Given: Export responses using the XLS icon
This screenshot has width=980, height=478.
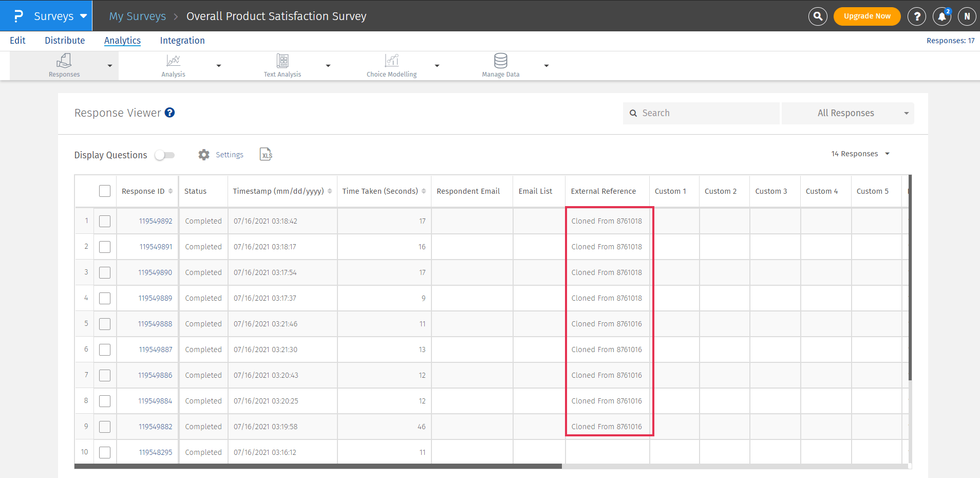Looking at the screenshot, I should (x=266, y=154).
